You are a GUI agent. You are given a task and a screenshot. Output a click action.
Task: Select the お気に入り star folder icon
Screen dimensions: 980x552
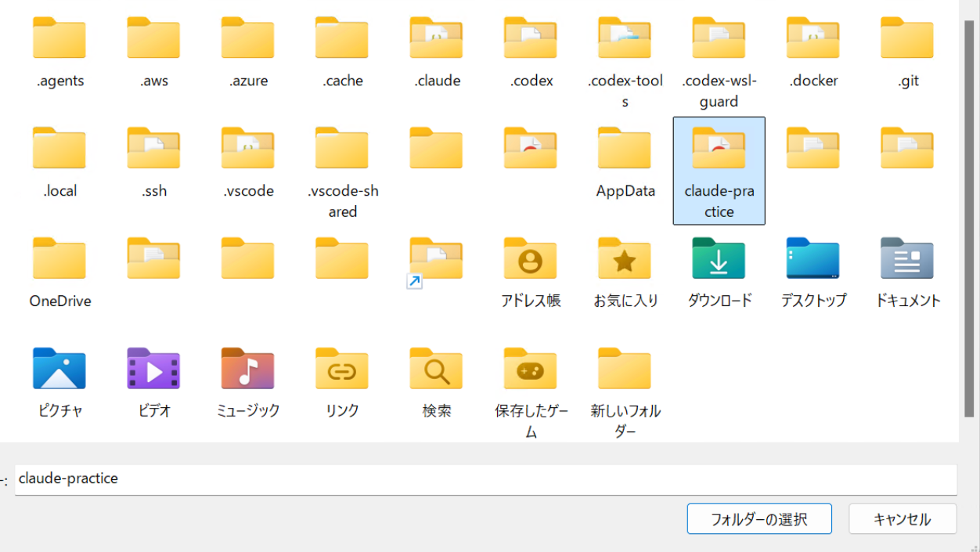(625, 258)
